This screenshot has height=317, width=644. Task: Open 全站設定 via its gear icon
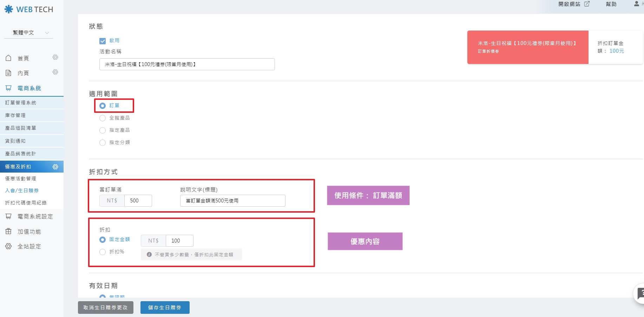pos(8,246)
